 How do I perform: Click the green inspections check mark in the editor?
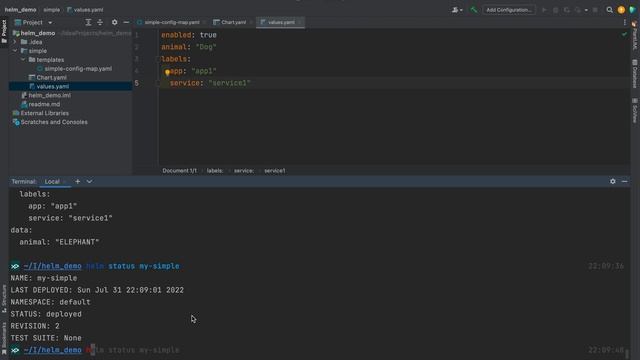(624, 35)
